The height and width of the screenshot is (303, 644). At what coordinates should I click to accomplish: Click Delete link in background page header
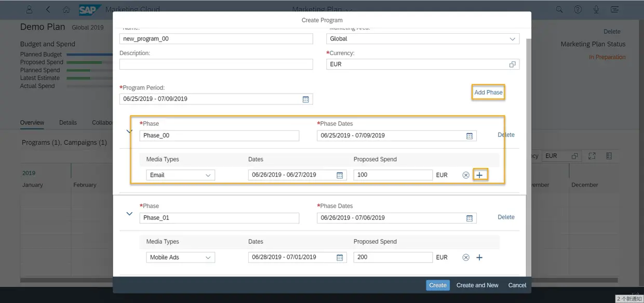(x=612, y=32)
